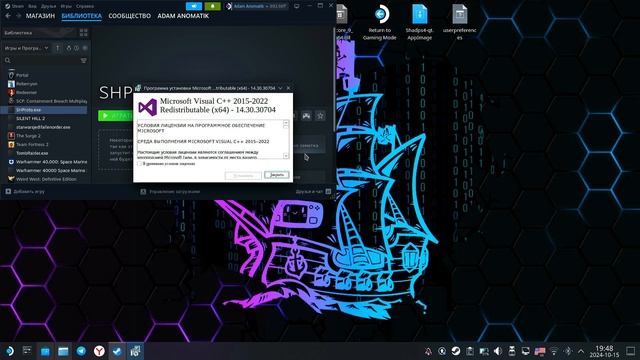Image resolution: width=640 pixels, height=360 pixels.
Task: Open the task manager pager icon in taskbar
Action: pos(27,351)
